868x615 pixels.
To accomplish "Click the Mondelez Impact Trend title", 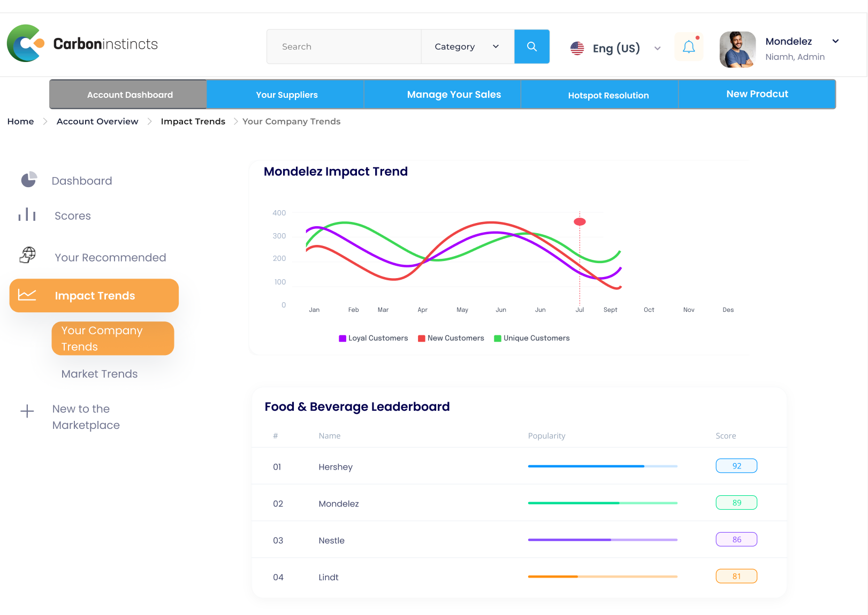I will coord(336,172).
